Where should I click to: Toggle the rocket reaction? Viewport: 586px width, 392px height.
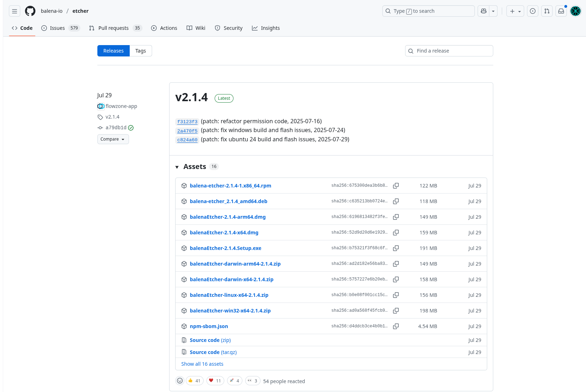[x=235, y=381]
